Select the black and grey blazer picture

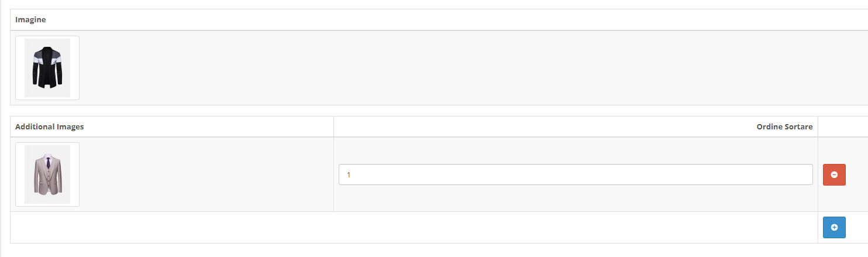point(47,68)
